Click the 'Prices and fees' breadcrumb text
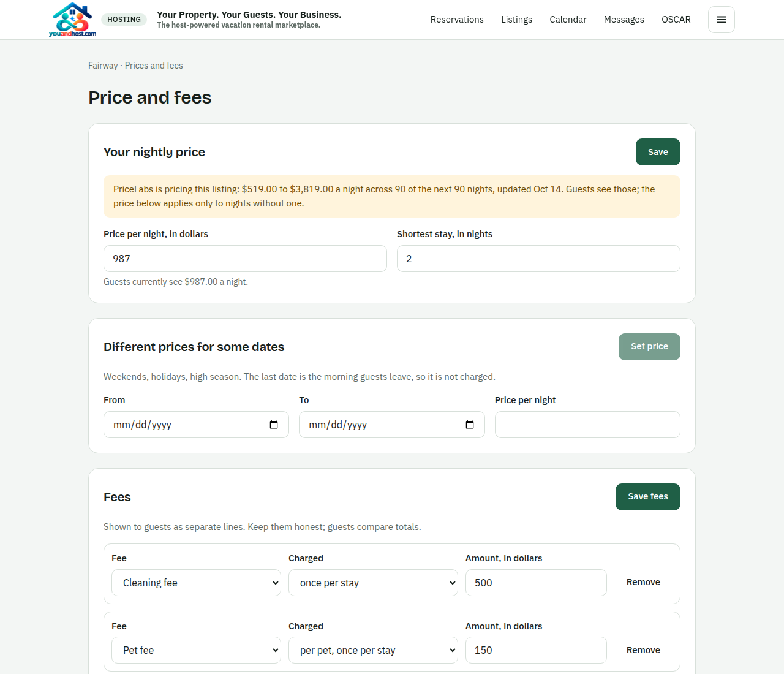Screen dimensions: 784x674 [x=154, y=66]
